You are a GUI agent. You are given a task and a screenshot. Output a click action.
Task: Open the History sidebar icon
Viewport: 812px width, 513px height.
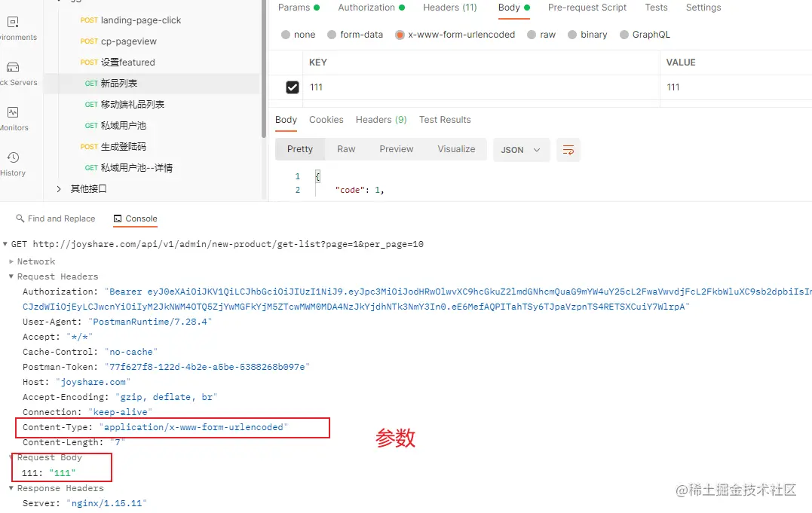(x=13, y=157)
